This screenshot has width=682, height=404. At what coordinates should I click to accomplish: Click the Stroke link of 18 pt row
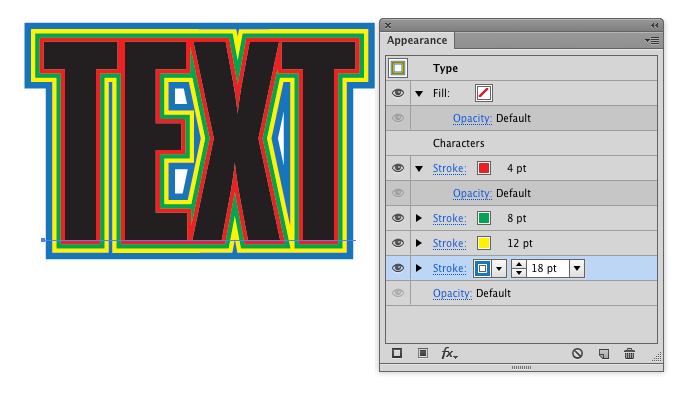pyautogui.click(x=449, y=269)
